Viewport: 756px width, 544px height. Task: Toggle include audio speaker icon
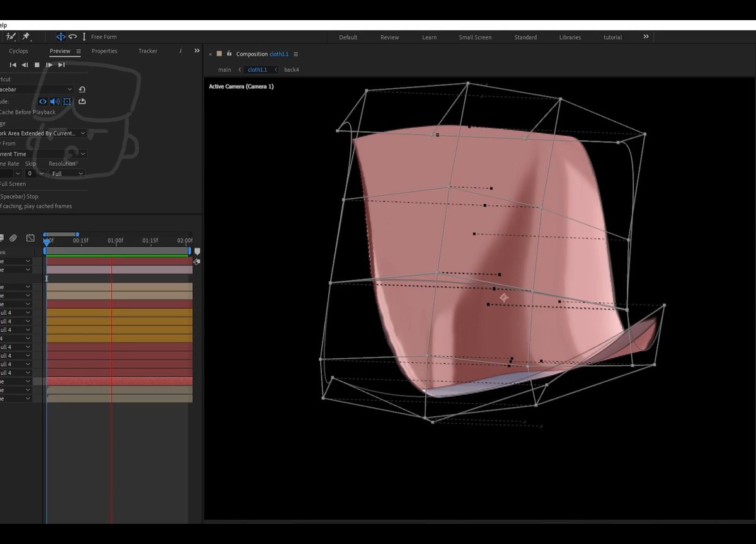tap(55, 101)
